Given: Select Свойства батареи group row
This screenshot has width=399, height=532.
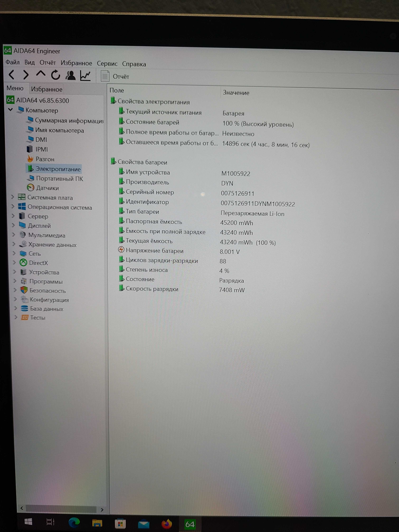Looking at the screenshot, I should (x=139, y=162).
